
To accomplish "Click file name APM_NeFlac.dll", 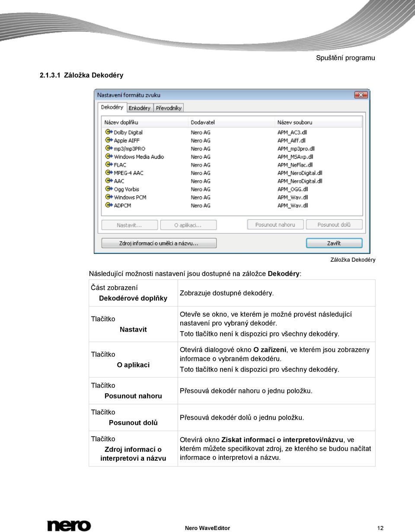I will [x=295, y=165].
